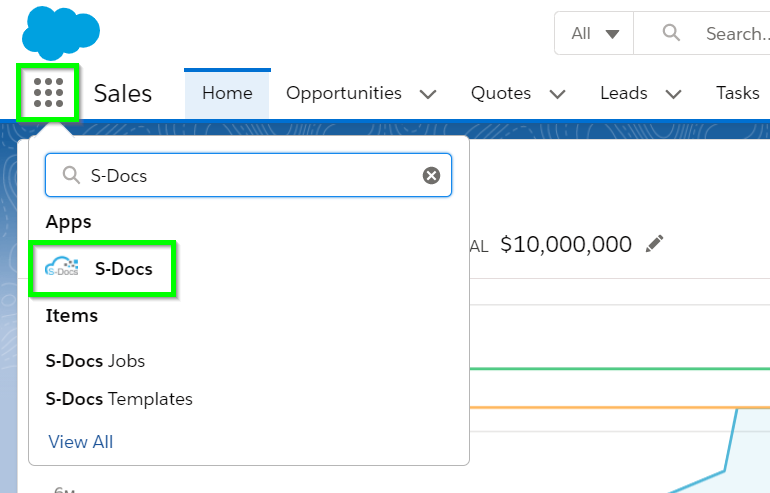
Task: Switch to the Home tab
Action: 227,93
